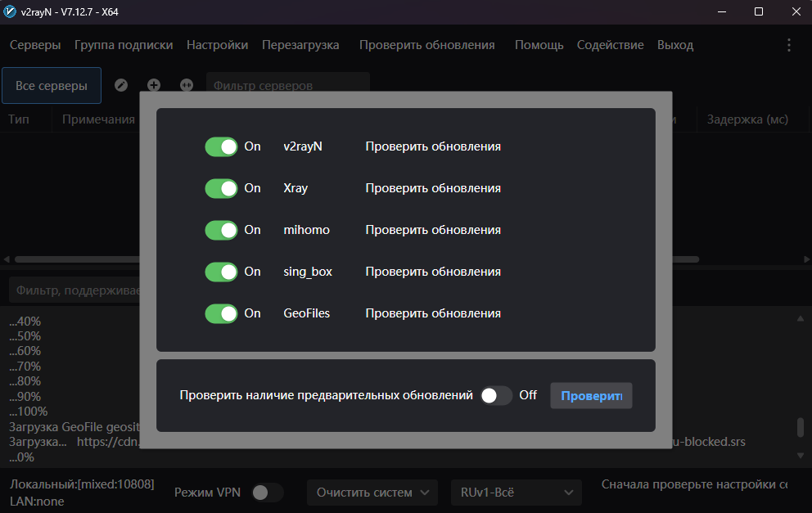812x513 pixels.
Task: Click the left arrow of horizontal scrollbar
Action: click(7, 259)
